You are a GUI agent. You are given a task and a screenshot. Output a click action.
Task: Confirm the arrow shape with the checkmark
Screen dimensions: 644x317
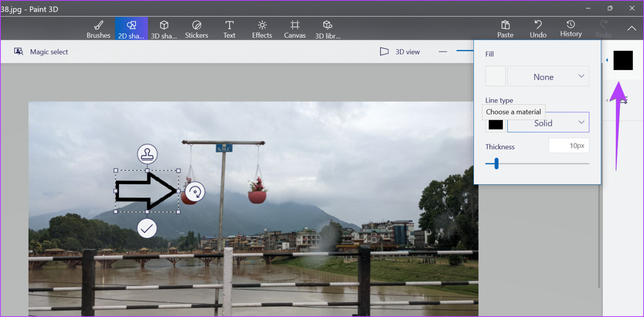point(147,228)
